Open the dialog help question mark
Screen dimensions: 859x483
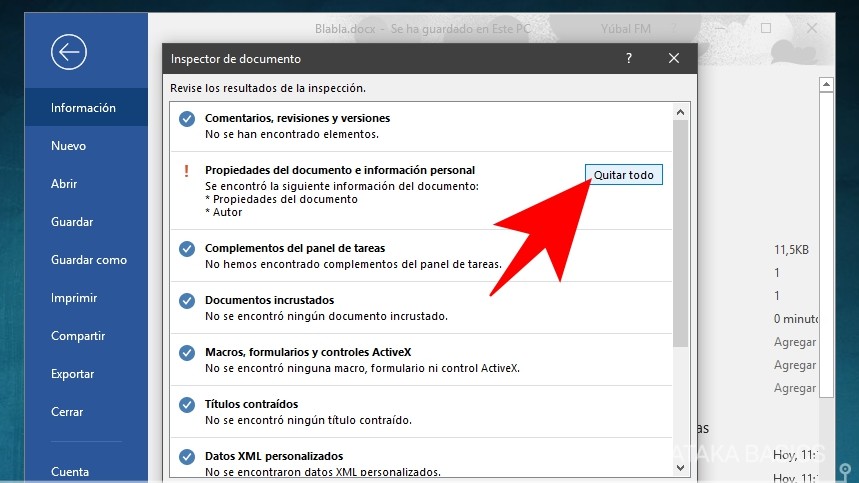coord(629,59)
